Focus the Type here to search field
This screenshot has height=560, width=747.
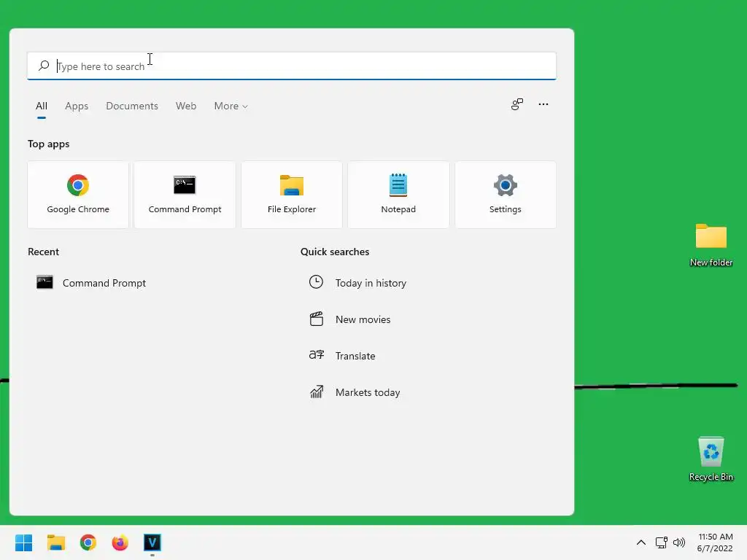click(x=292, y=66)
